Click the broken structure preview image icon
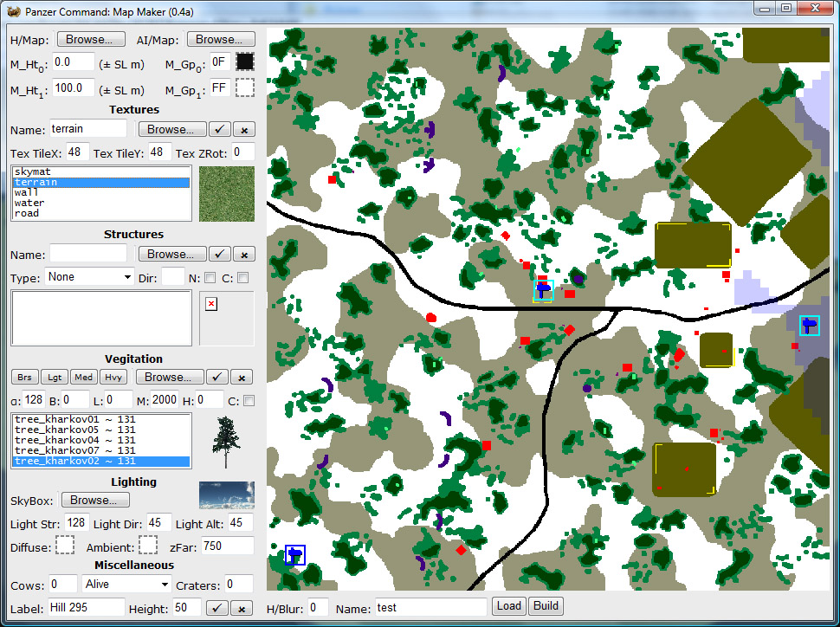The height and width of the screenshot is (627, 840). coord(211,304)
